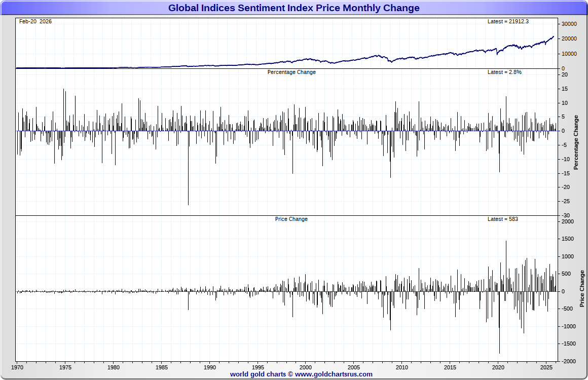Click the 1985 x-axis label
This screenshot has height=380, width=588.
pos(162,367)
